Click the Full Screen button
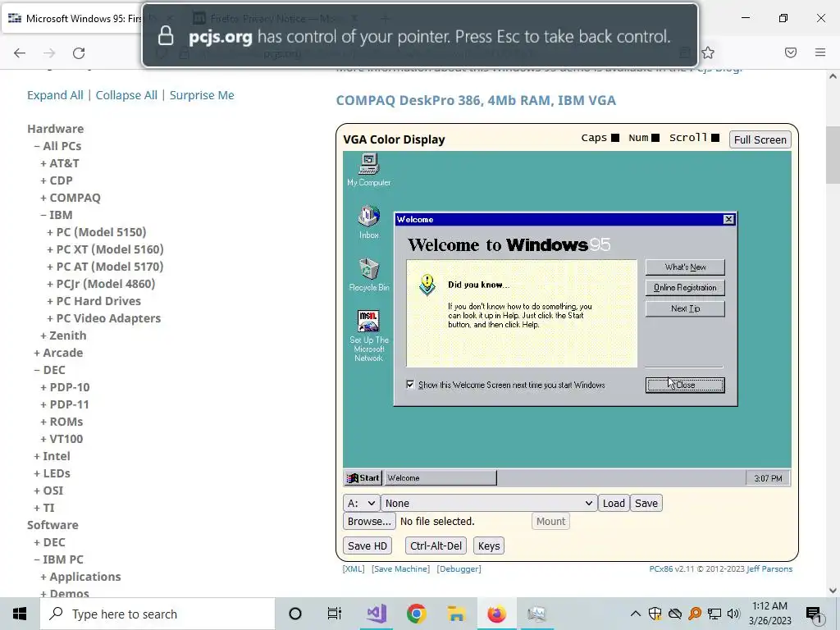The image size is (840, 630). [x=760, y=139]
